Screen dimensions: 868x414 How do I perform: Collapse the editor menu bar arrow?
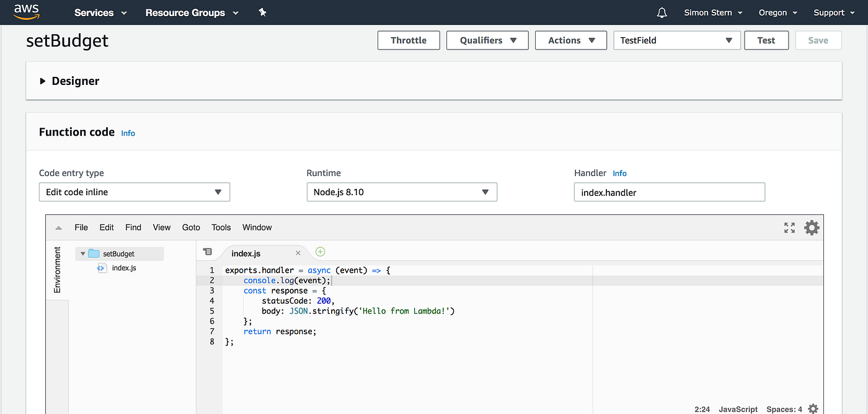(x=58, y=227)
